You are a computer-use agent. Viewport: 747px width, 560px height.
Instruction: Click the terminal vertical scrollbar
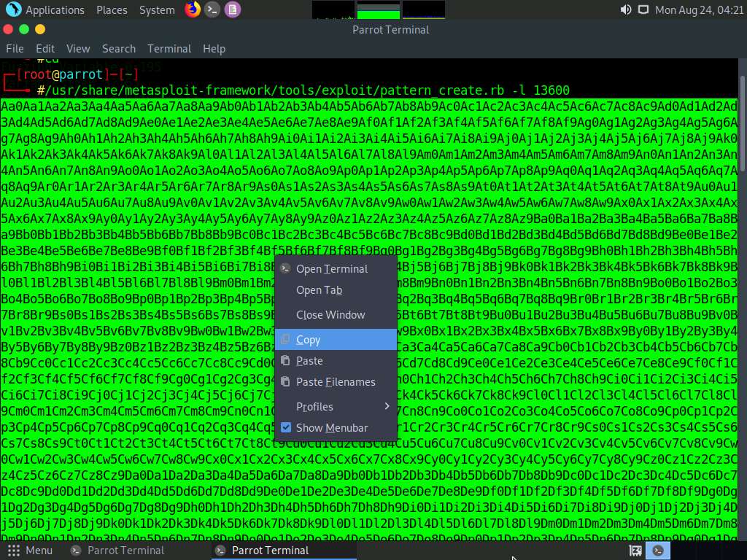coord(742,124)
